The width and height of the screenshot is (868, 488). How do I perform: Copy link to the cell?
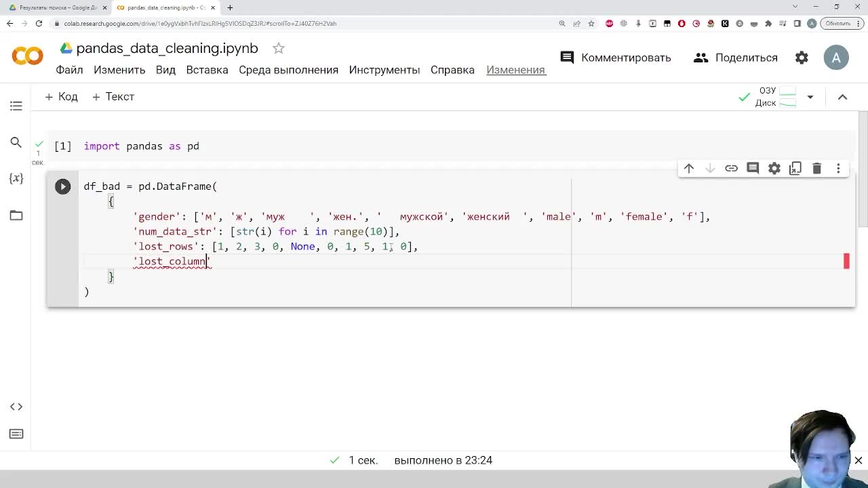(731, 168)
